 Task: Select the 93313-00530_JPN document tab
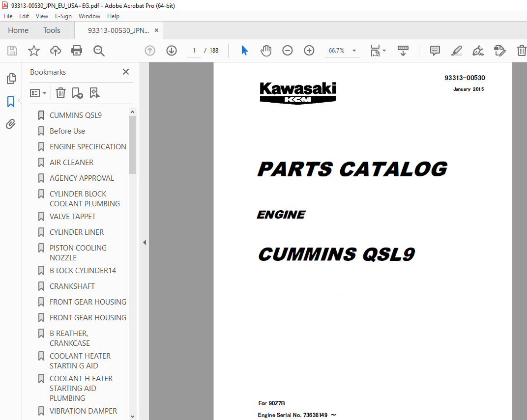click(118, 30)
